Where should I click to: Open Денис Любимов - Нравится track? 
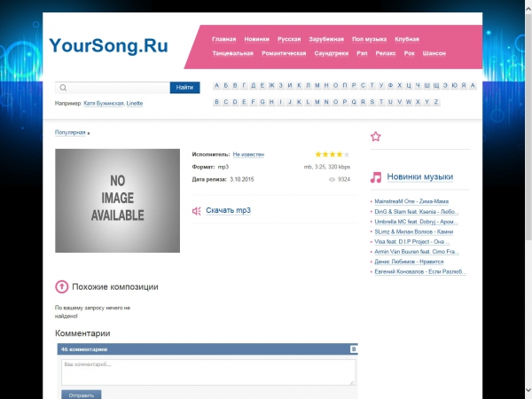pyautogui.click(x=409, y=262)
